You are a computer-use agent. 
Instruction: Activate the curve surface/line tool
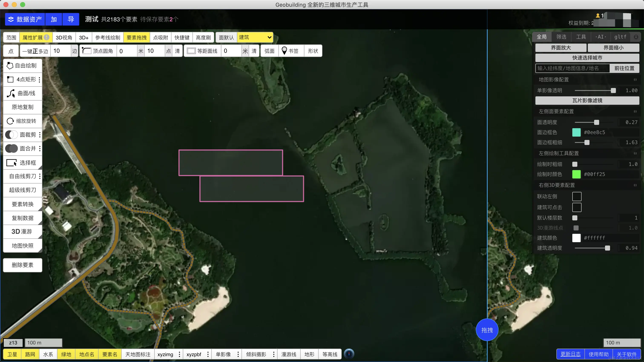22,93
